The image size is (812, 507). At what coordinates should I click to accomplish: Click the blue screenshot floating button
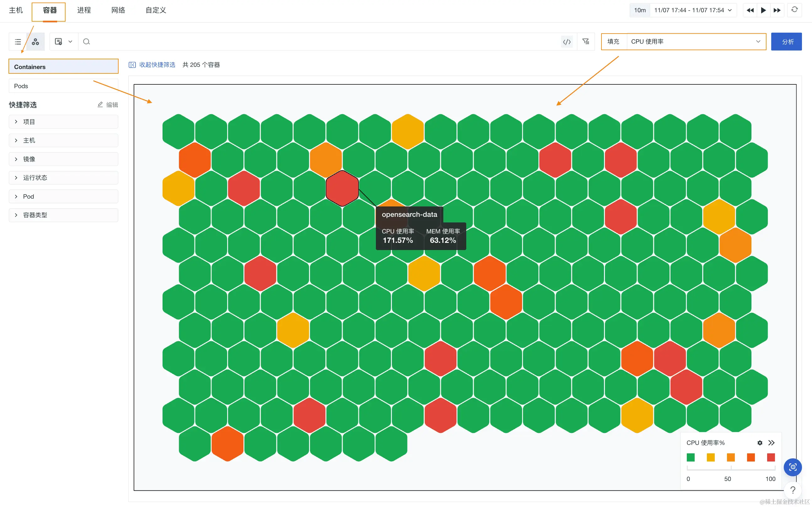pos(793,467)
